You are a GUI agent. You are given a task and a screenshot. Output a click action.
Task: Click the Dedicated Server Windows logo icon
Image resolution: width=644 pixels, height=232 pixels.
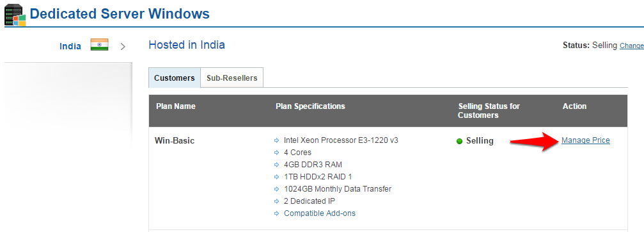tap(15, 15)
